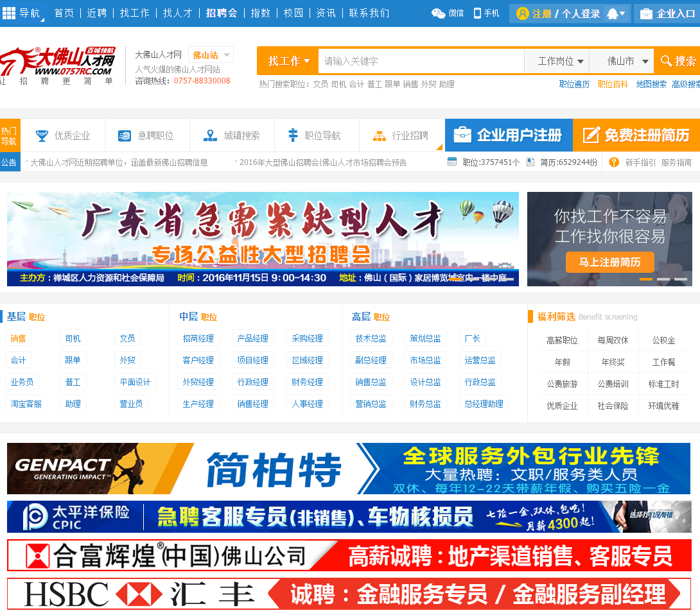Image resolution: width=700 pixels, height=613 pixels.
Task: Select the 产品经理 job category
Action: (x=252, y=338)
